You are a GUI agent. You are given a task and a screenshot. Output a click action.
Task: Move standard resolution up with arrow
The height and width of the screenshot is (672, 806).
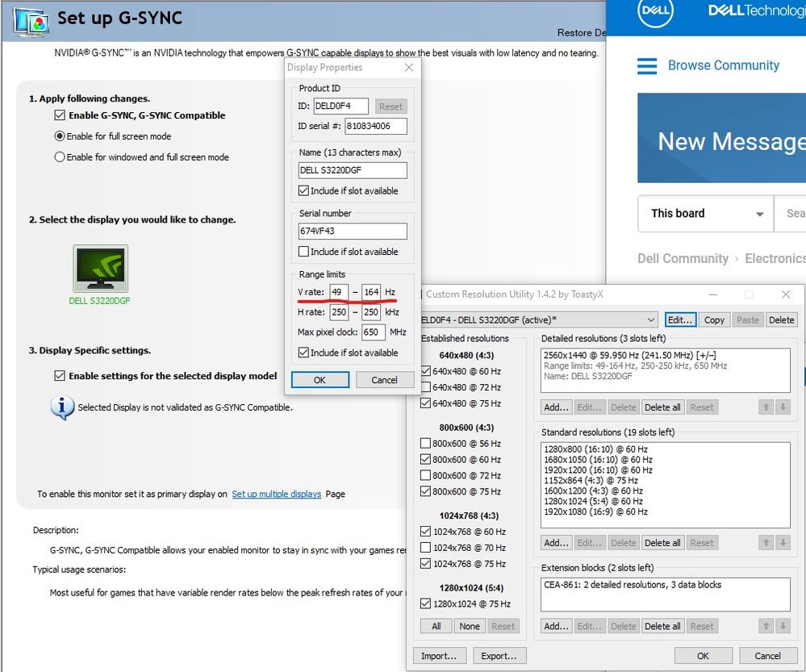coord(766,542)
